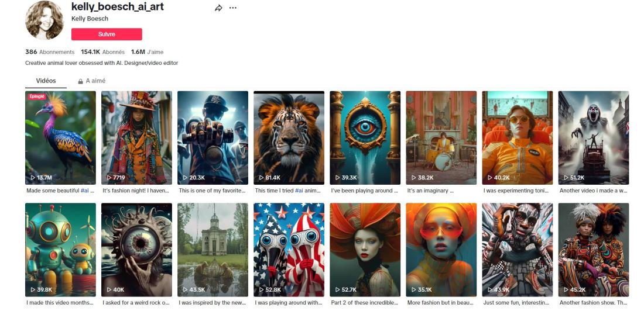Click the caption 'Part 2 of these incredible...'
644x311 pixels.
(365, 303)
